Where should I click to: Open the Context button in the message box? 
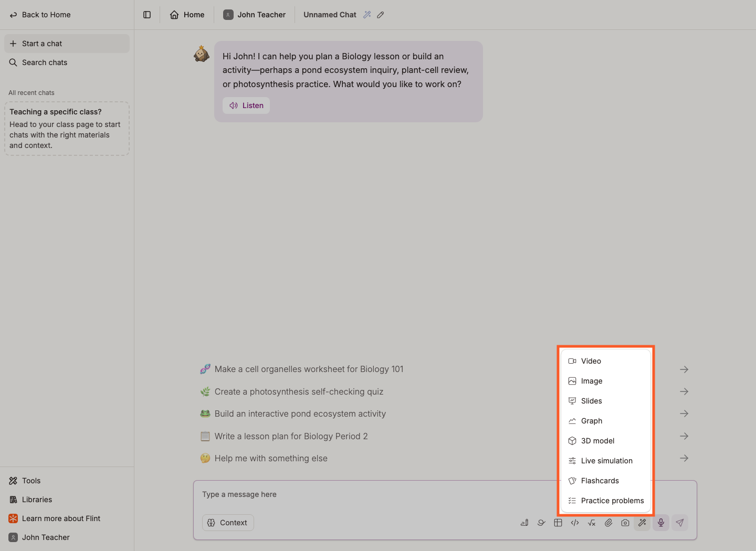(x=228, y=523)
